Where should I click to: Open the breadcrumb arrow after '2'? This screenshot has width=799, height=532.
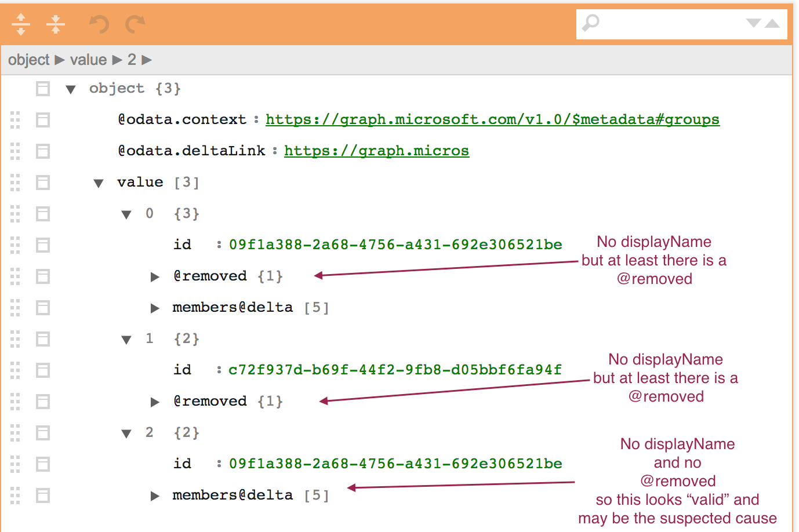pos(147,60)
